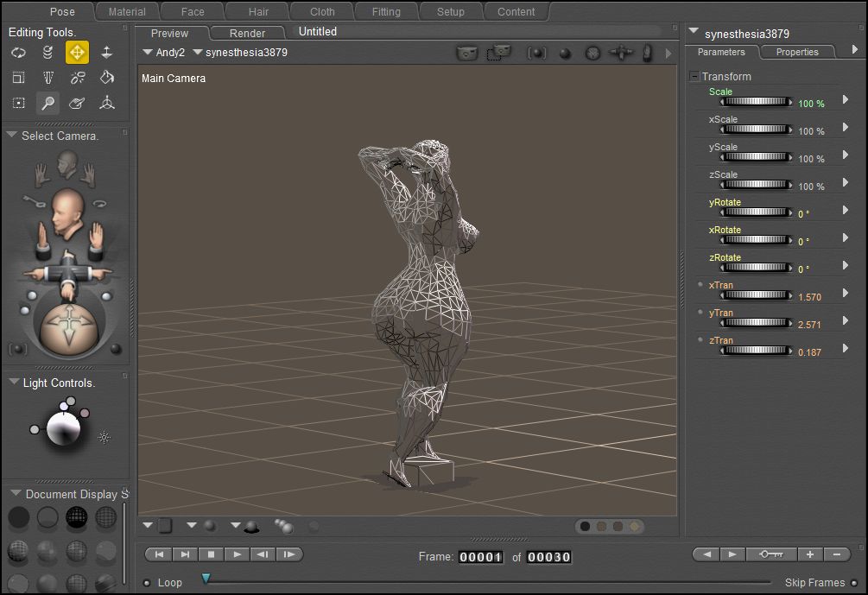The width and height of the screenshot is (868, 595).
Task: Open the yRotate parameter options arrow
Action: [x=846, y=211]
